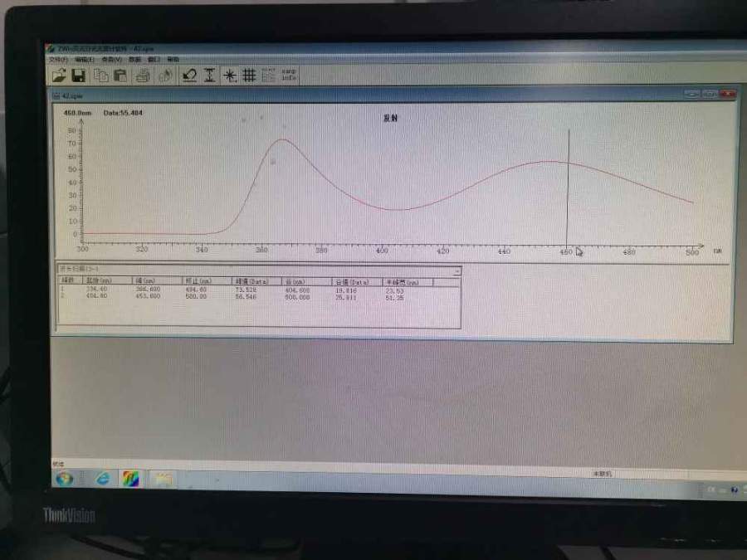
Task: Click the 峰值(Data) column header
Action: tap(256, 281)
